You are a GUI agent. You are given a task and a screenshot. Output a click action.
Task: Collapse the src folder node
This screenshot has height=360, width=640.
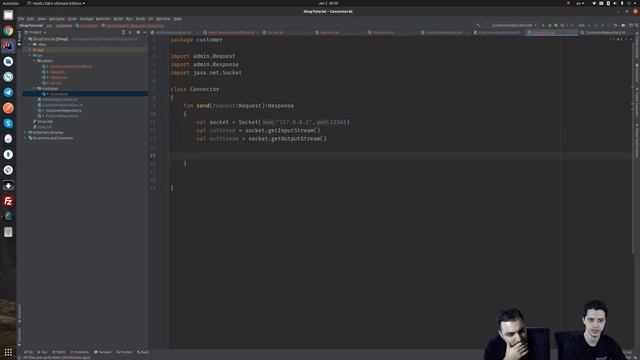click(x=30, y=55)
